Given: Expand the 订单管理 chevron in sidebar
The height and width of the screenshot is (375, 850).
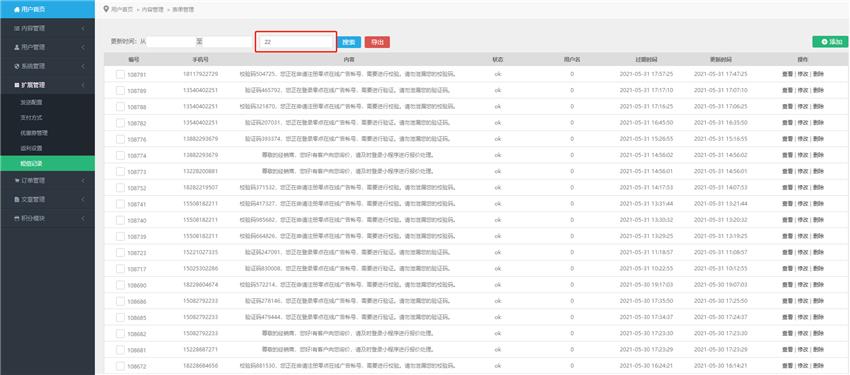Looking at the screenshot, I should 83,180.
